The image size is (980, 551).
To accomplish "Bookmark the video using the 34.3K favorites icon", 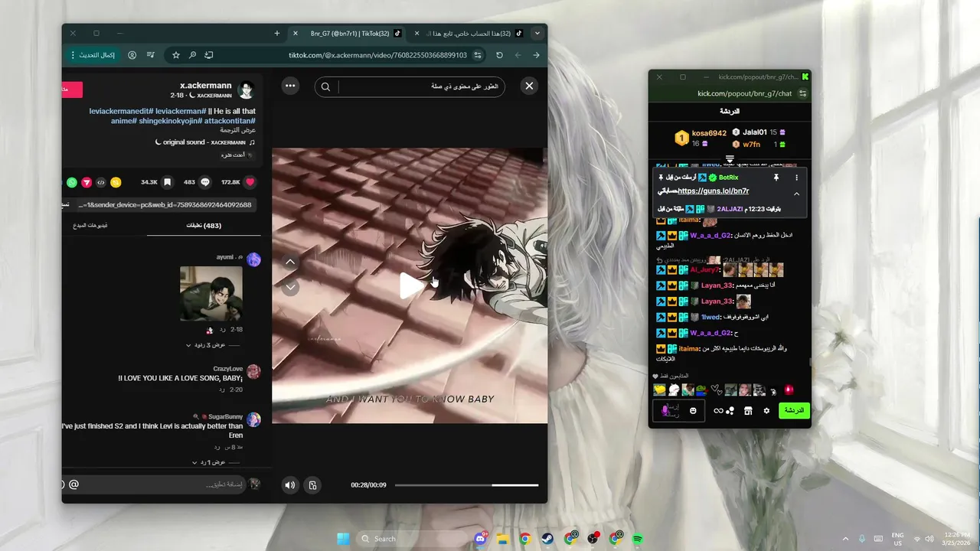I will click(167, 182).
